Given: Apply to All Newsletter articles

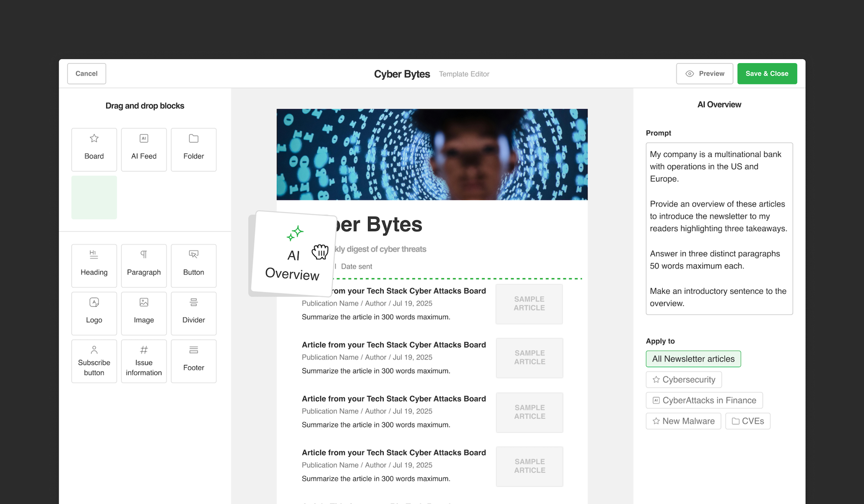Looking at the screenshot, I should tap(693, 359).
